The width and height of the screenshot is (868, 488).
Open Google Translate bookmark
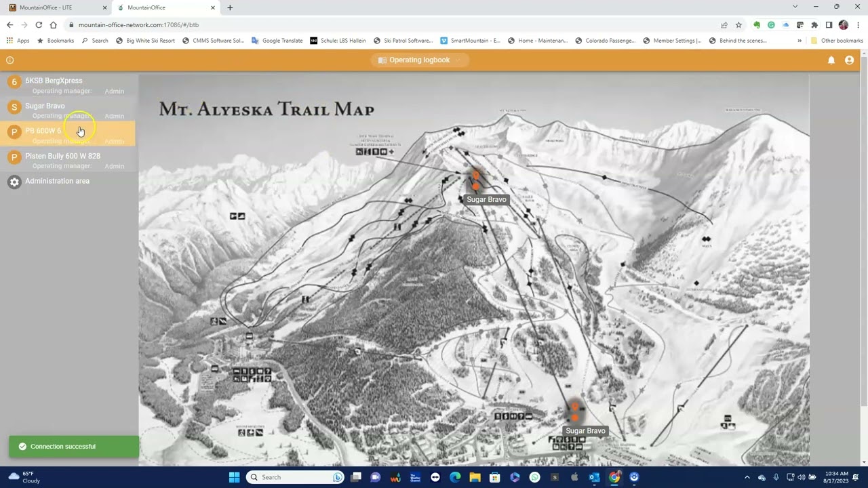[x=277, y=41]
